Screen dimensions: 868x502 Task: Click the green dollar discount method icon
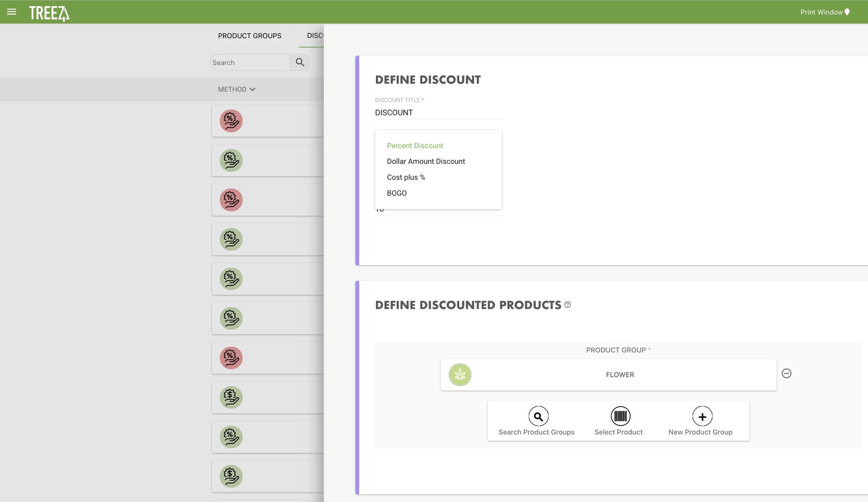point(230,397)
